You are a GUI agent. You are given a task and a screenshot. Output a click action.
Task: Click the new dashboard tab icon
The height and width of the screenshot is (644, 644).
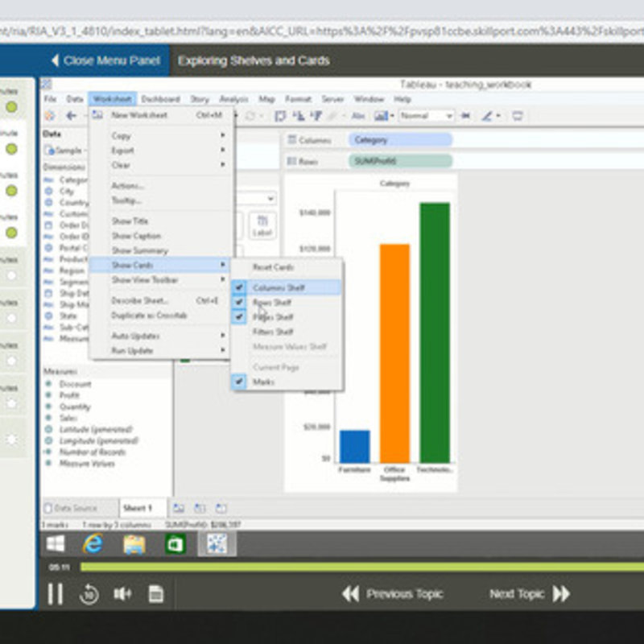pos(200,508)
